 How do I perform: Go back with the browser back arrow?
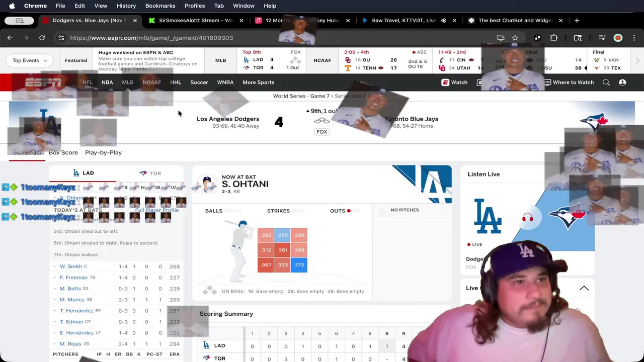[10, 38]
